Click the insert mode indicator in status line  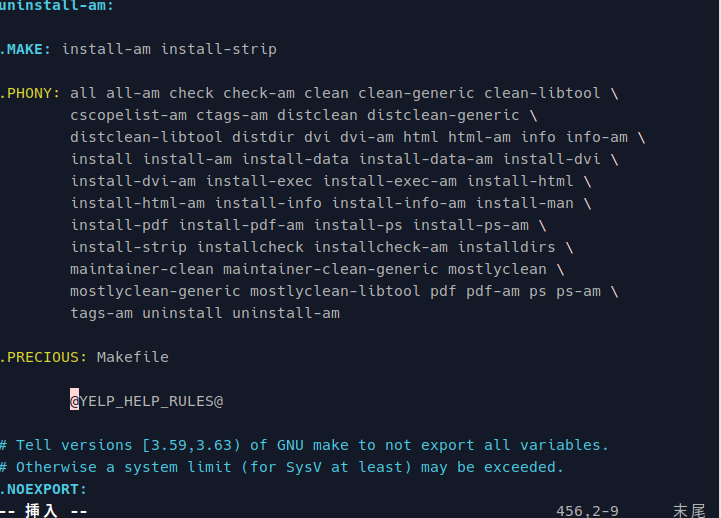tap(44, 511)
